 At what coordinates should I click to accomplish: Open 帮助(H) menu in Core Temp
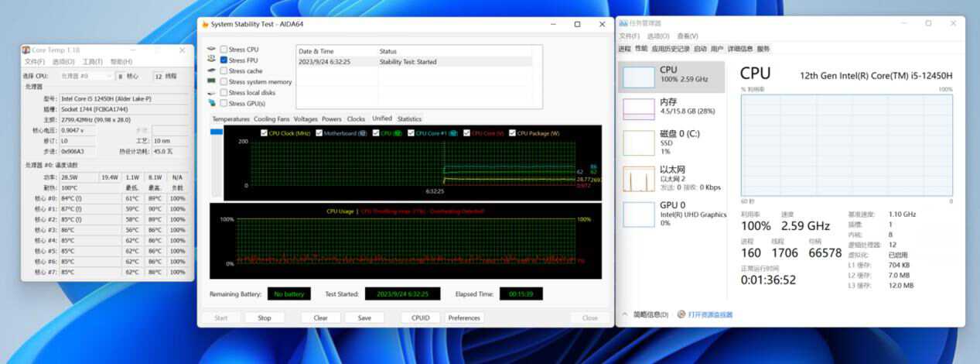point(121,62)
